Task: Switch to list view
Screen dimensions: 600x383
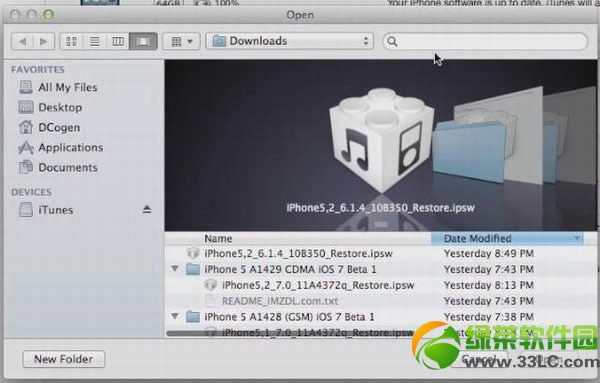Action: 95,41
